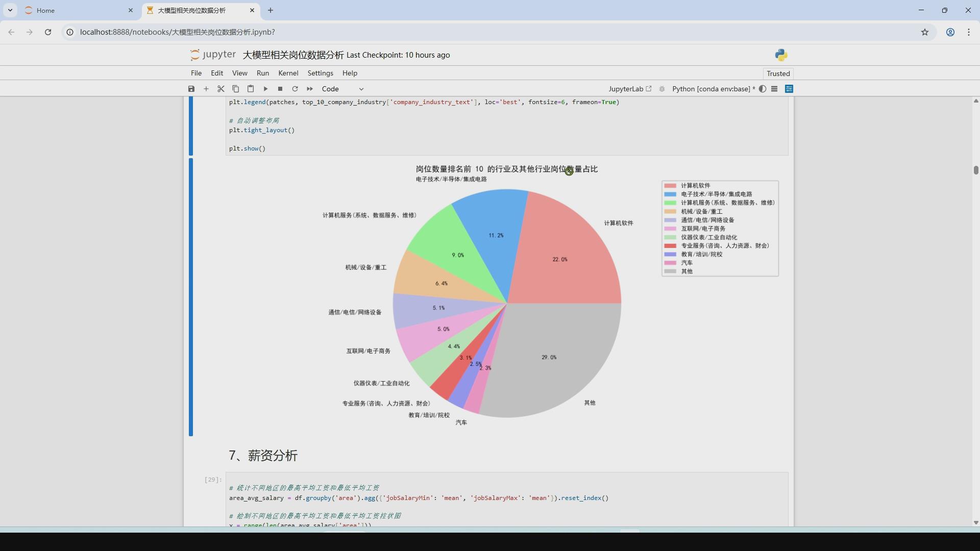Screen dimensions: 980x551
Task: Click the vertical scrollbar thumb
Action: (x=976, y=170)
